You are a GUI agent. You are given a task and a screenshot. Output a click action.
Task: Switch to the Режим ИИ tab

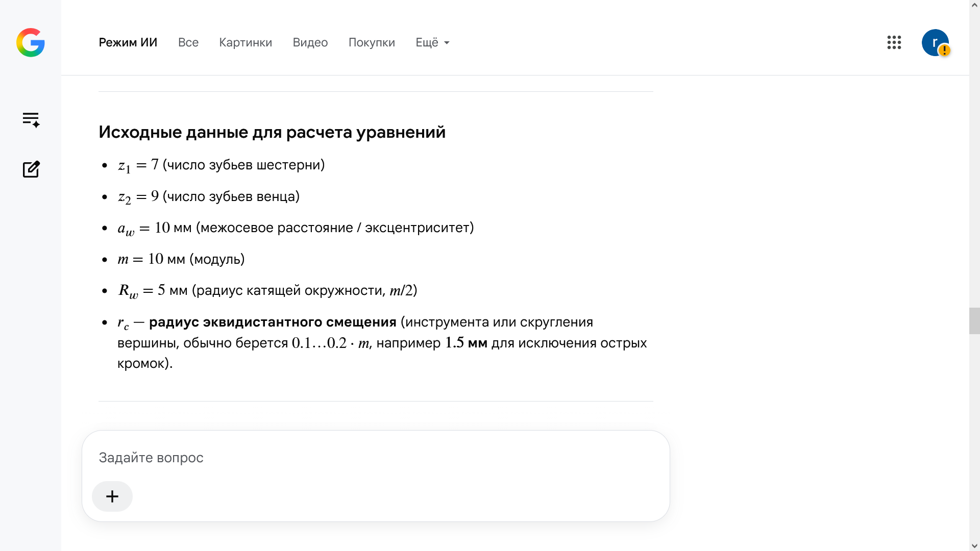(x=128, y=42)
